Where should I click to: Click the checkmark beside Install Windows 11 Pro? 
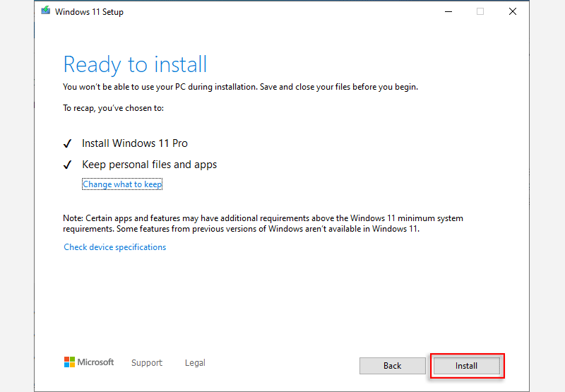click(x=67, y=144)
